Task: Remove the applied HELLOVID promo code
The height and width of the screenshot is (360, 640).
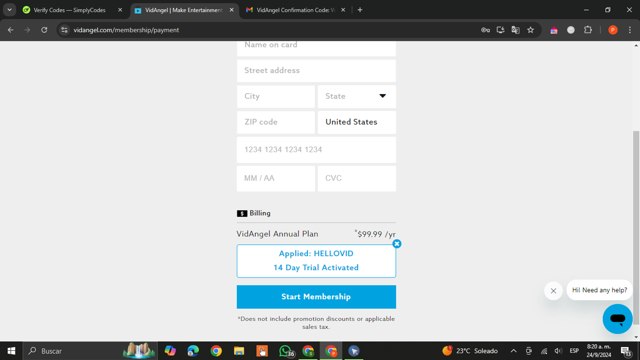Action: click(396, 244)
